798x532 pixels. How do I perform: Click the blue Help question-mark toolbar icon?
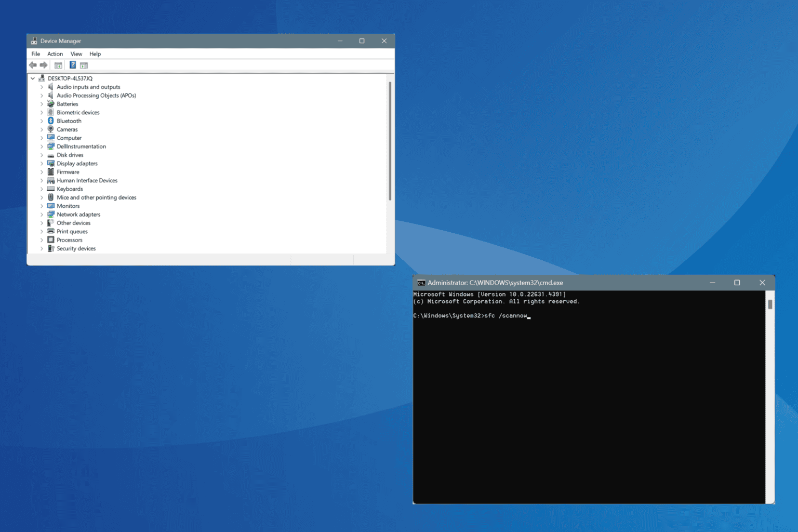[73, 65]
